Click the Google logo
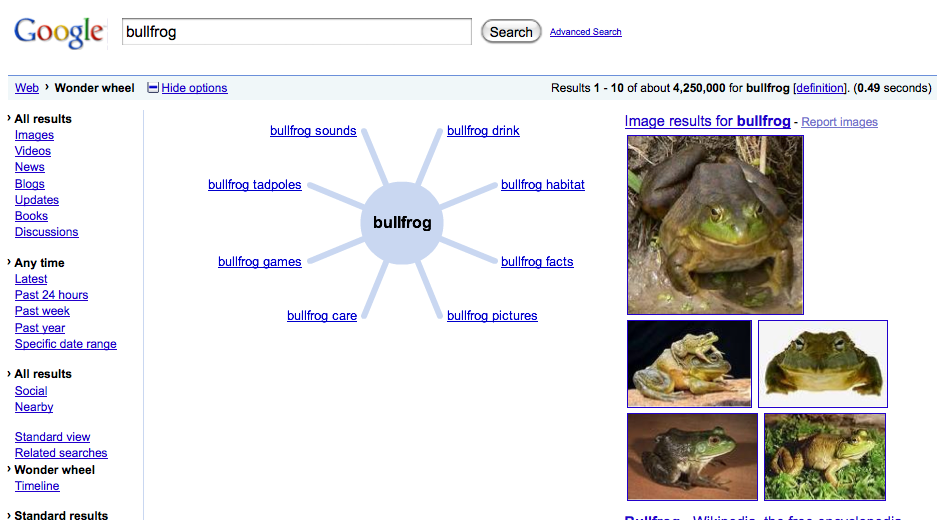 click(59, 32)
